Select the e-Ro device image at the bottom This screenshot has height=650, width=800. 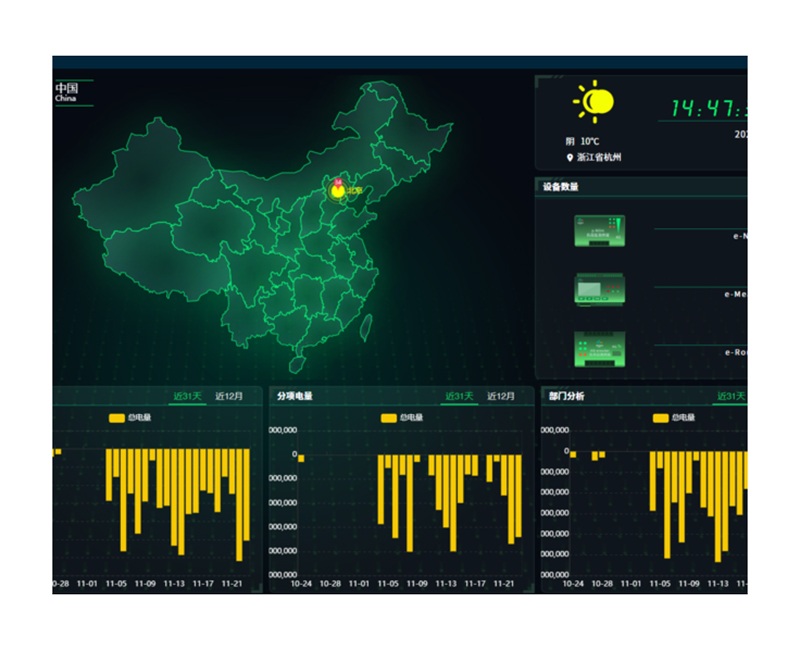(x=599, y=349)
